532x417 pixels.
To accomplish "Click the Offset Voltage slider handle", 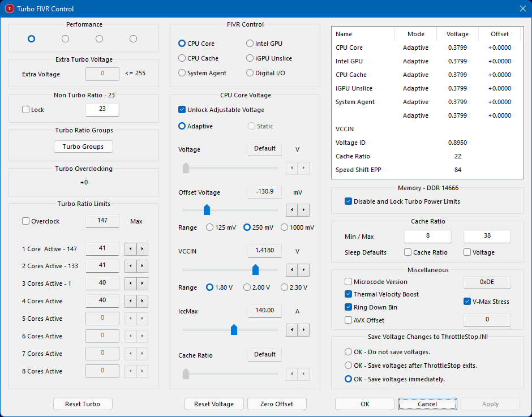I will [207, 210].
